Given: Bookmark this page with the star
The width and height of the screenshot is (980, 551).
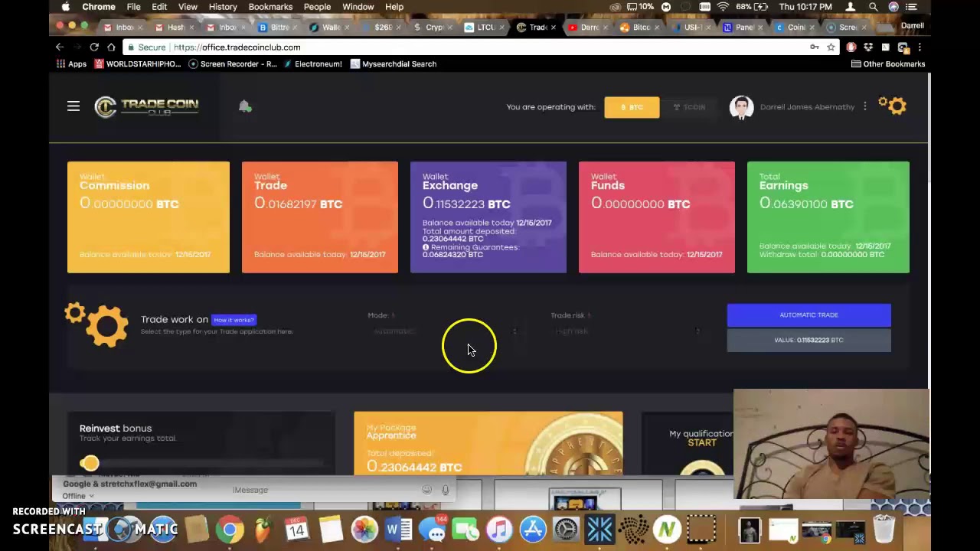Looking at the screenshot, I should (831, 47).
